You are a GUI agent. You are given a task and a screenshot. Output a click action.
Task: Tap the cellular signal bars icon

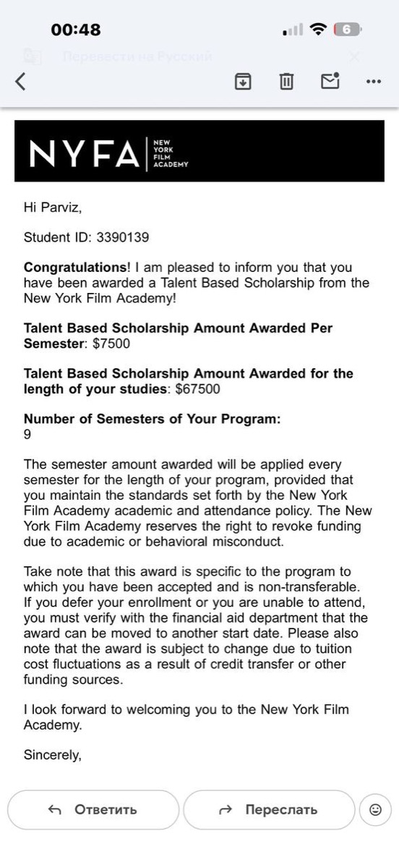tap(293, 30)
